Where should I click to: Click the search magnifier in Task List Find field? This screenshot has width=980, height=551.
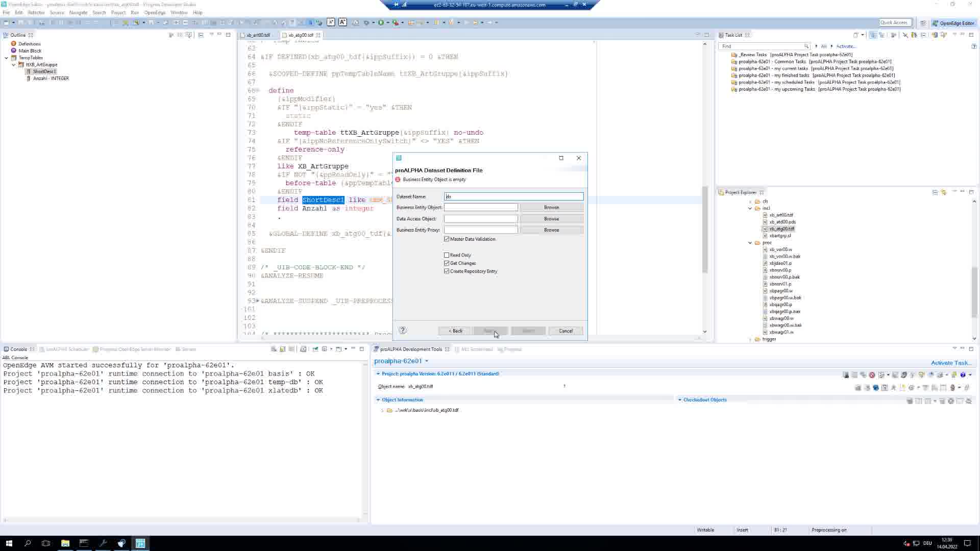coord(806,46)
